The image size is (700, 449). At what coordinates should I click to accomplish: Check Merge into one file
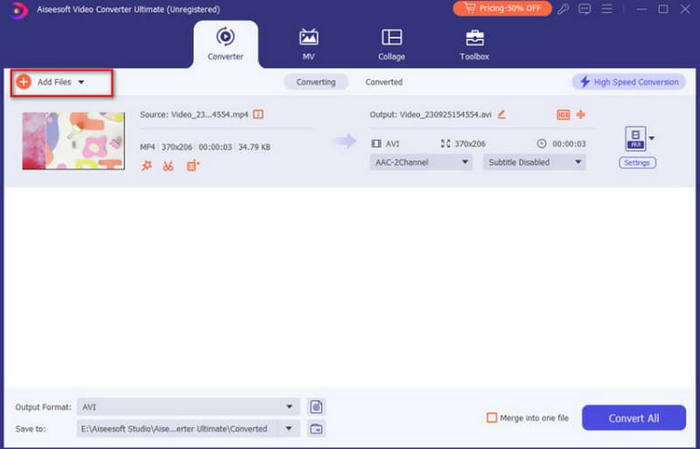pos(492,418)
